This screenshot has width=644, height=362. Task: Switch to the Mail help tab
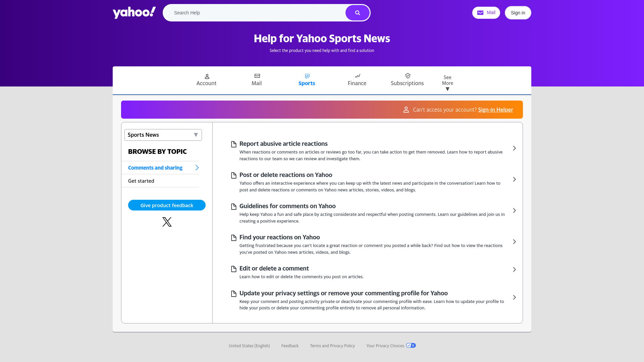click(257, 80)
